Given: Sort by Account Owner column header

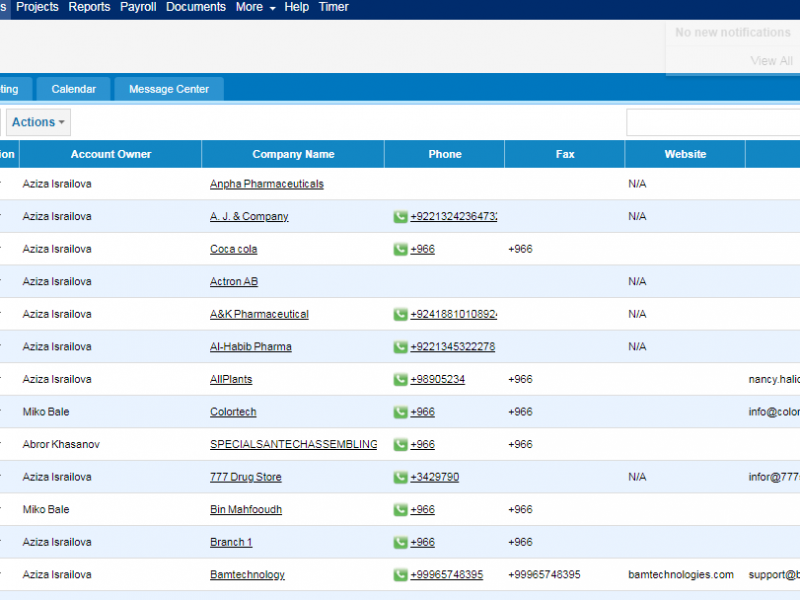Looking at the screenshot, I should pos(111,154).
